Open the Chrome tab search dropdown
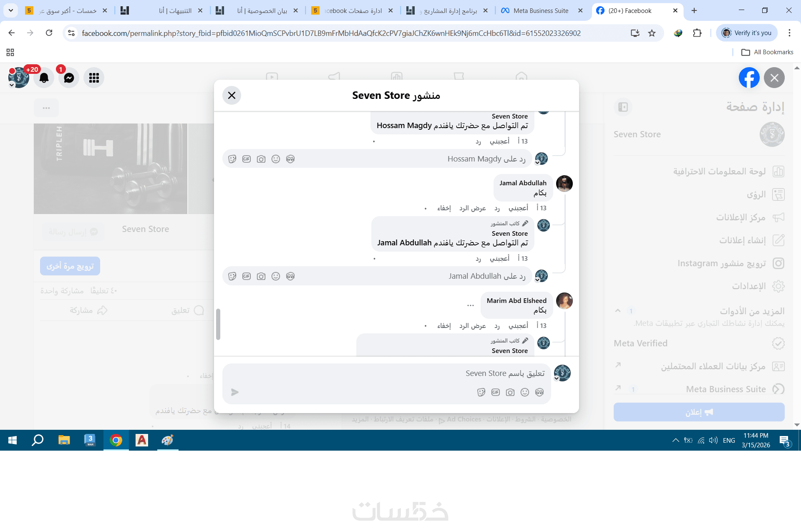The height and width of the screenshot is (532, 801). coord(10,10)
